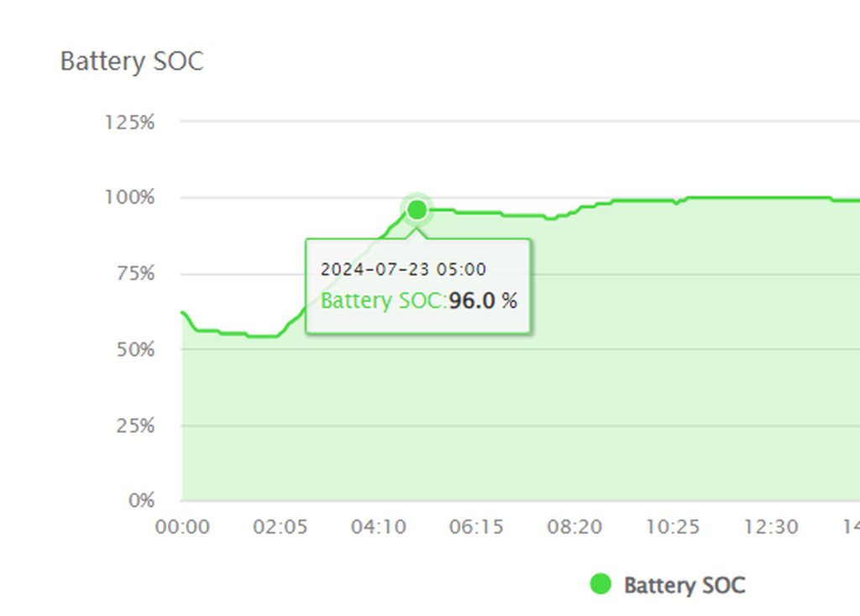Click the green Battery SOC tooltip label
This screenshot has width=860, height=616.
tap(384, 300)
